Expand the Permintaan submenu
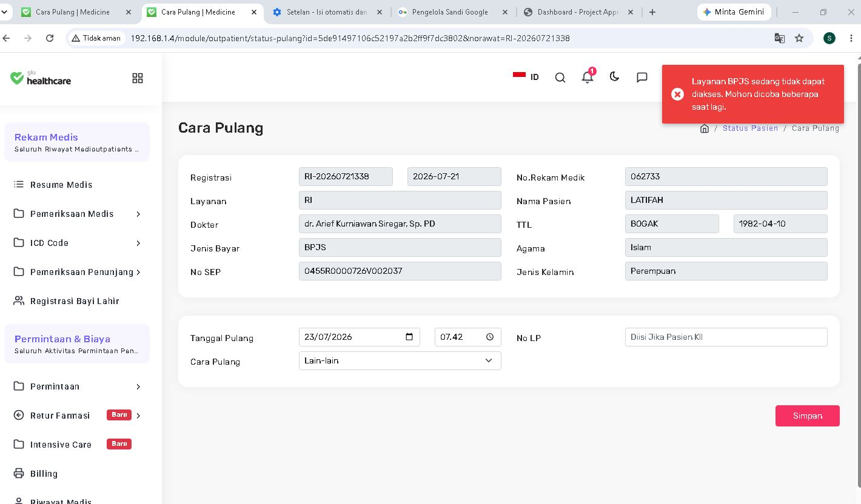This screenshot has width=861, height=504. coord(77,386)
